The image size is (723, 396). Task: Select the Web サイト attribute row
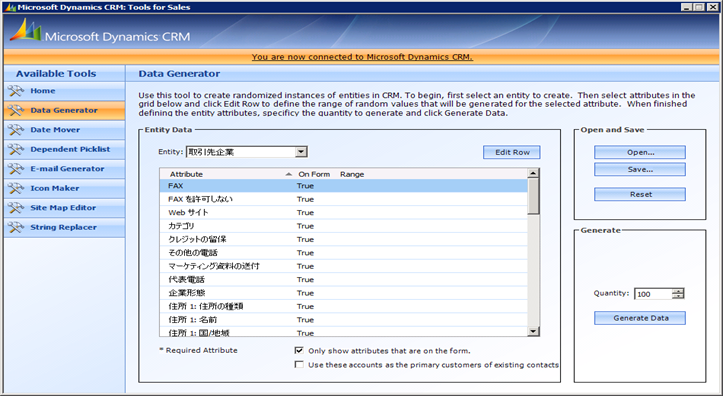344,213
